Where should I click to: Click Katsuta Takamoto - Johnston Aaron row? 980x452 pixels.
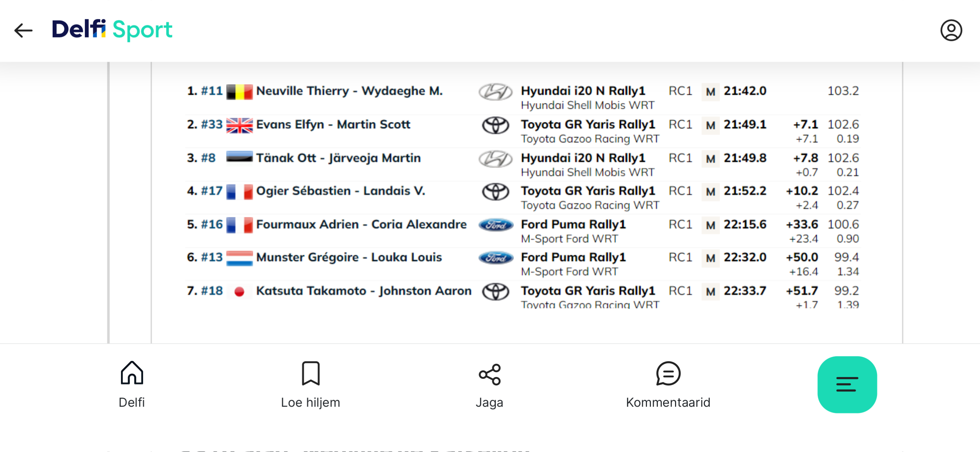(523, 295)
